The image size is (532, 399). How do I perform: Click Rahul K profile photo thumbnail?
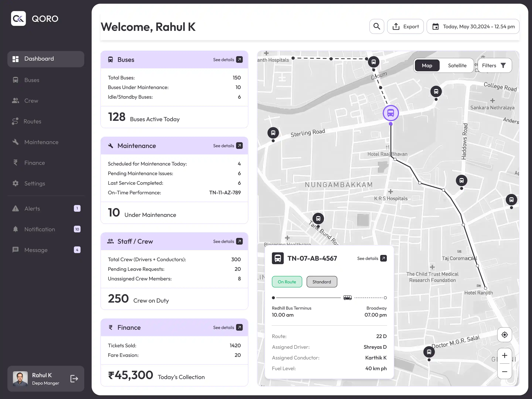pos(20,378)
